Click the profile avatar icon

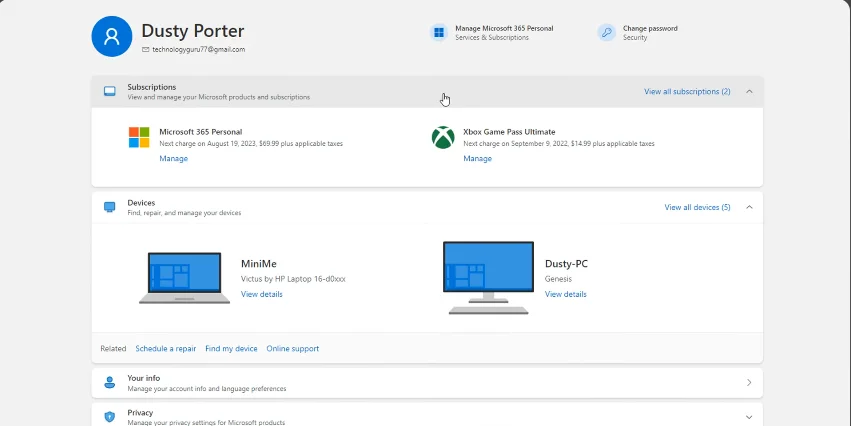point(112,36)
